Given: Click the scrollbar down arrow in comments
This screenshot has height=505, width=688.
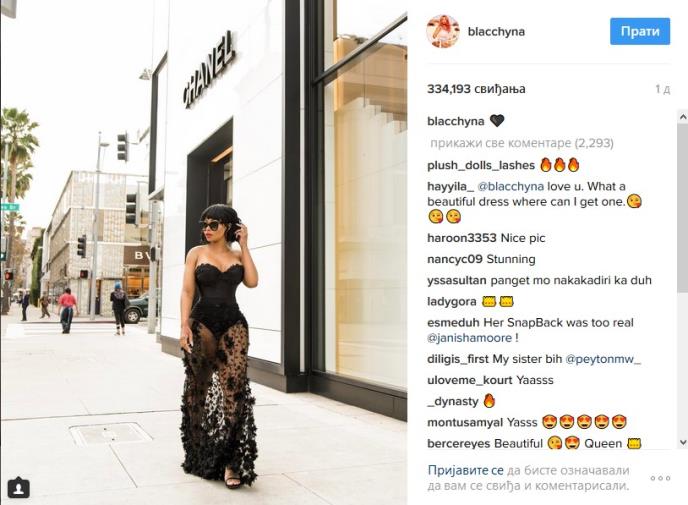Looking at the screenshot, I should pyautogui.click(x=683, y=442).
